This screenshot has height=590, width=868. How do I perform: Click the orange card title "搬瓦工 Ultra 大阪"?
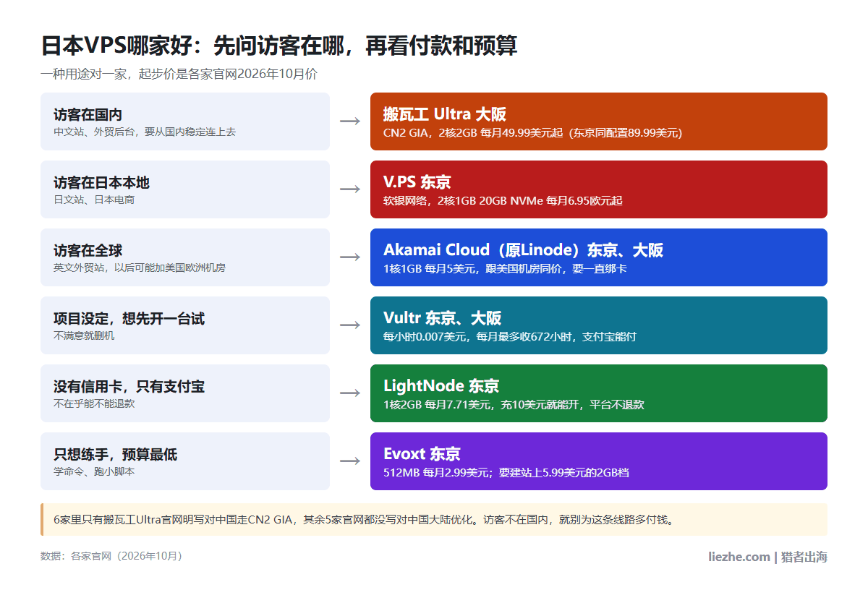(445, 114)
